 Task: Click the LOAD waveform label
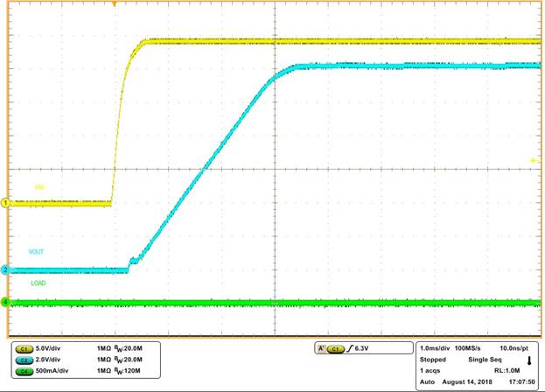pyautogui.click(x=38, y=283)
